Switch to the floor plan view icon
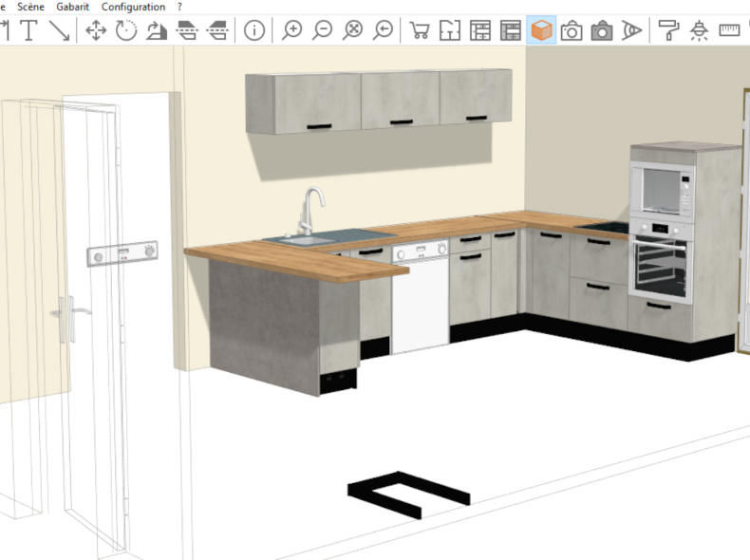The height and width of the screenshot is (560, 750). [x=450, y=30]
